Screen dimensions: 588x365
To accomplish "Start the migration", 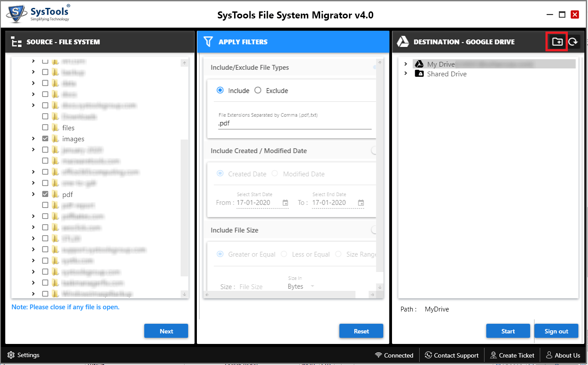I will (x=508, y=331).
